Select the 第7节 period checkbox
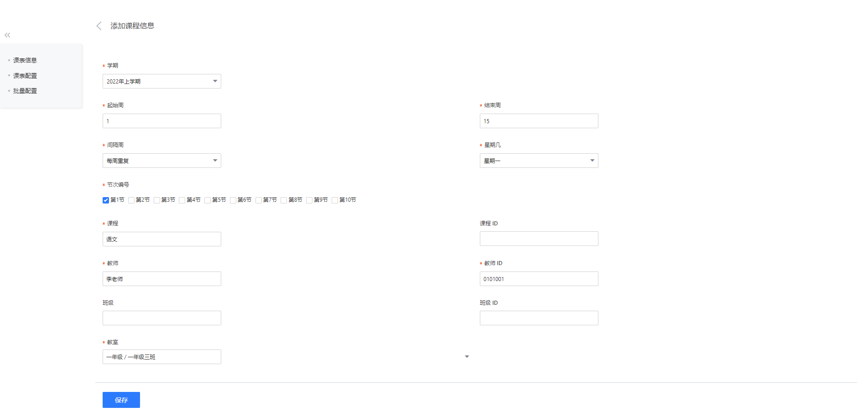This screenshot has width=868, height=412. click(259, 200)
